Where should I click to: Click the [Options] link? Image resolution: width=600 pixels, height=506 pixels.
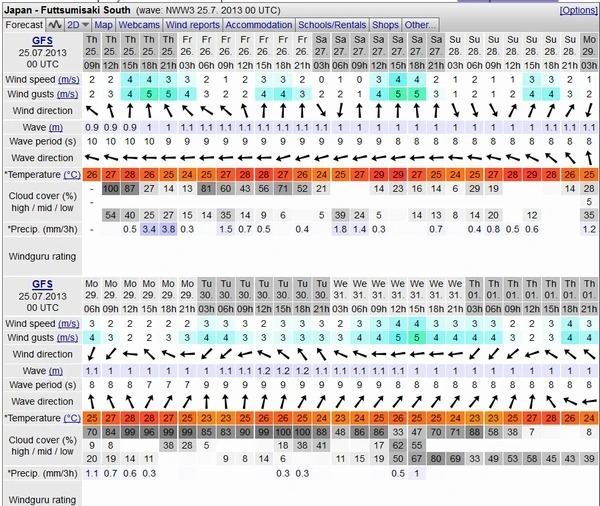point(578,9)
